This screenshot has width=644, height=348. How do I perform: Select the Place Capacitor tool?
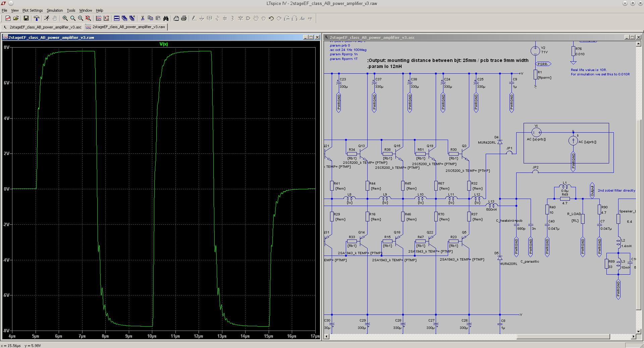(225, 18)
